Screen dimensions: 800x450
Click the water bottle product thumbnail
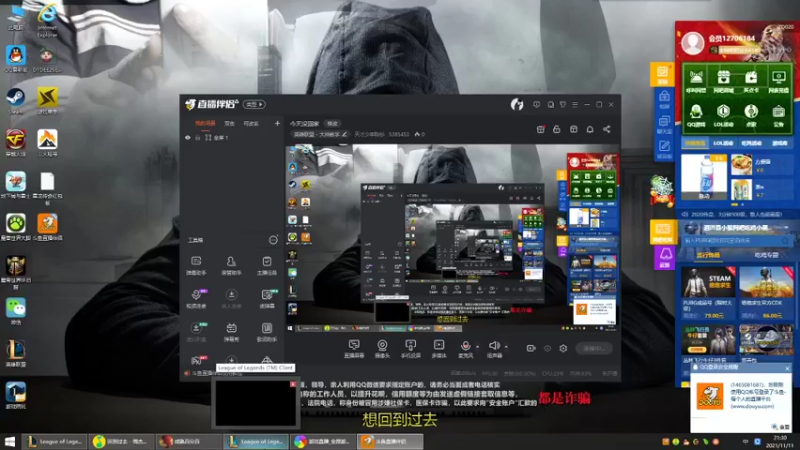click(704, 177)
